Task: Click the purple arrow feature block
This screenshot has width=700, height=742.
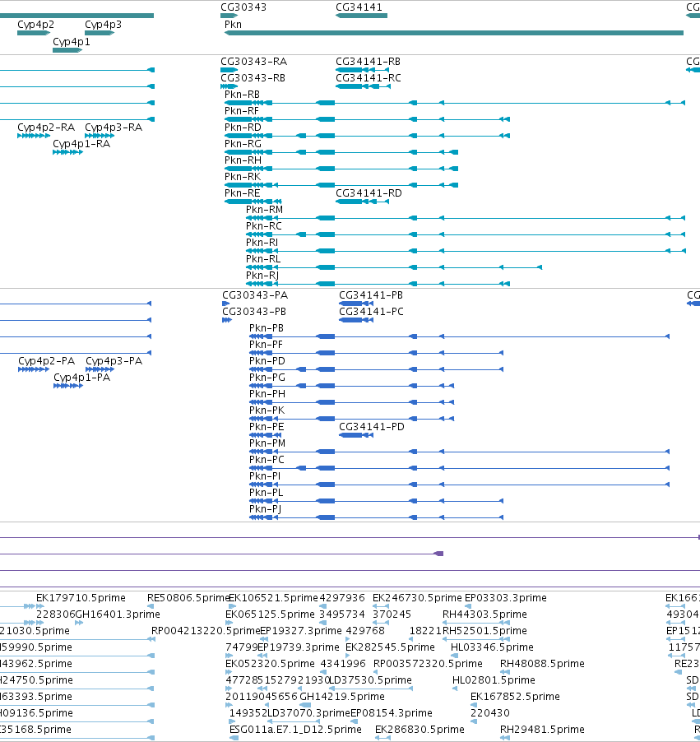Action: [438, 554]
